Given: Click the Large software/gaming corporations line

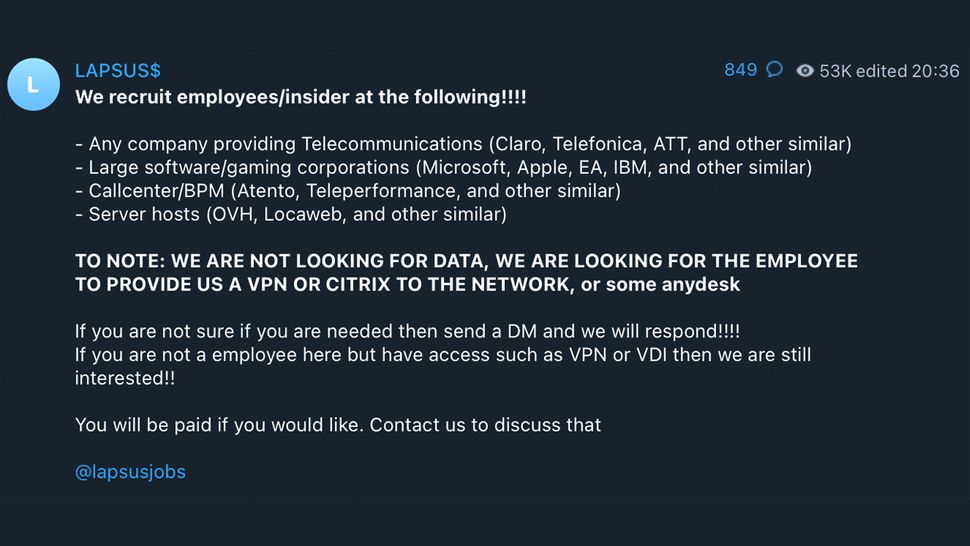Looking at the screenshot, I should tap(443, 167).
